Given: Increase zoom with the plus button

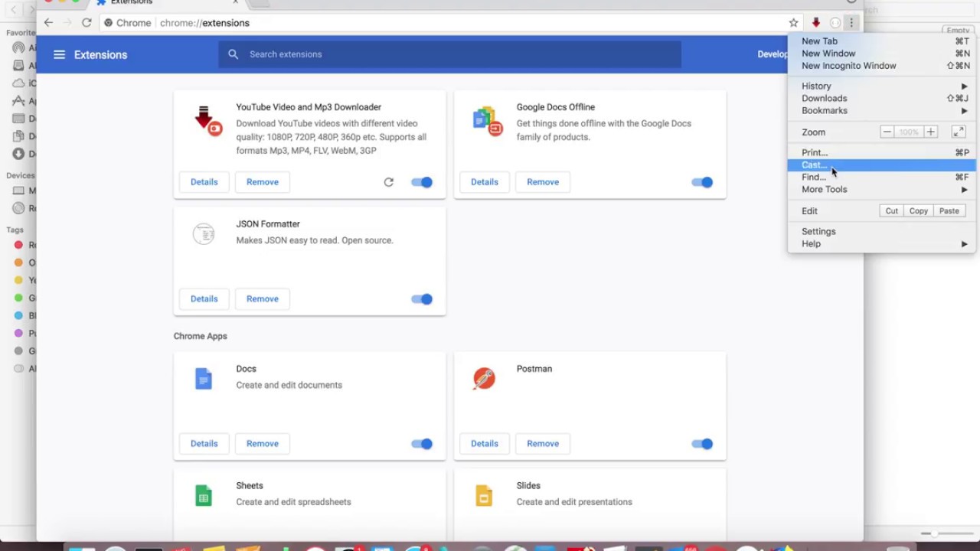Looking at the screenshot, I should tap(930, 132).
